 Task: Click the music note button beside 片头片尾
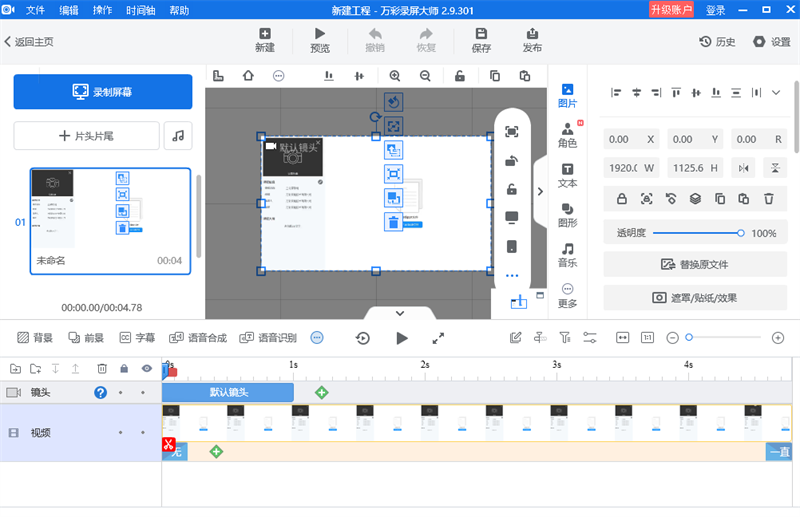(178, 136)
